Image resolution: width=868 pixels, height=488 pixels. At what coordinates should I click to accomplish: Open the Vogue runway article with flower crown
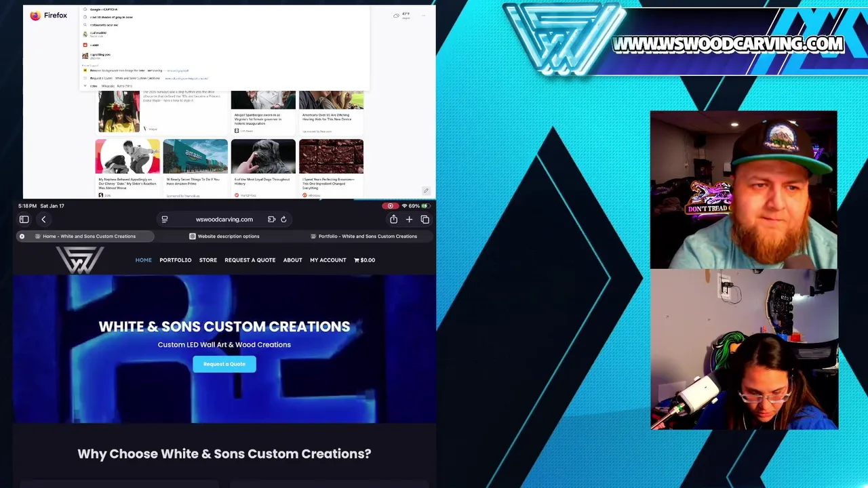(x=161, y=112)
